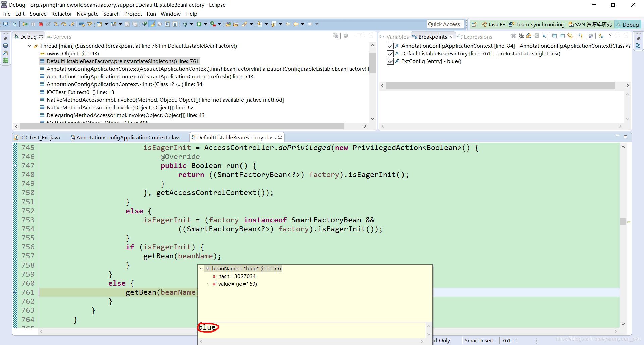This screenshot has height=345, width=644.
Task: Open the Debug launch dropdown arrow
Action: click(192, 24)
